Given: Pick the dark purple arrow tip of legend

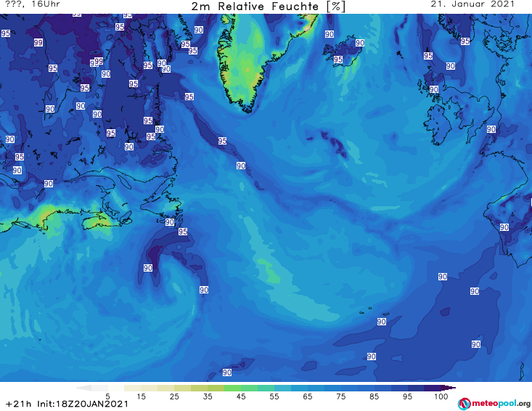Looking at the screenshot, I should [x=449, y=388].
